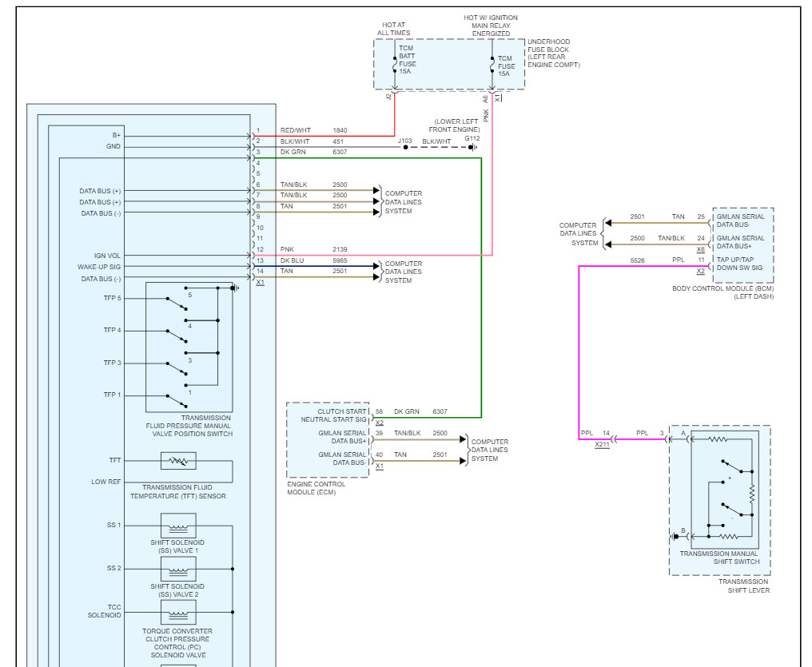Click the 'BODY CONTROL MODULE (BCM)' caption
The width and height of the screenshot is (812, 667).
(x=723, y=288)
